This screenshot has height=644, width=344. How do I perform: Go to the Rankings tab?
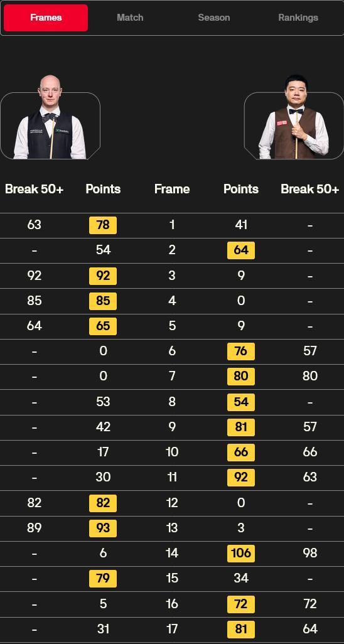click(x=298, y=18)
